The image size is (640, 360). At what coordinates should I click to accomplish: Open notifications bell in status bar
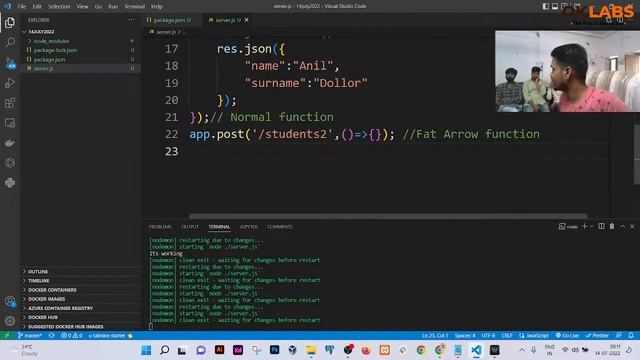tap(631, 336)
